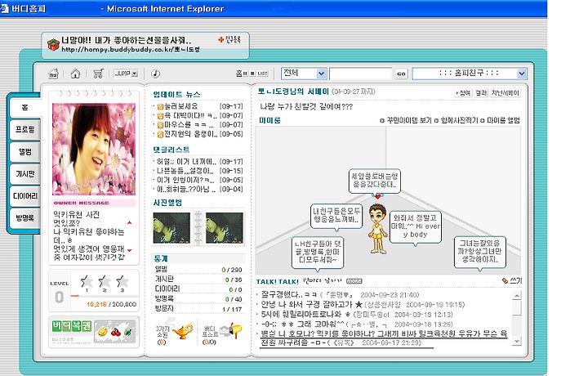Viewport: 588px width, 376px height.
Task: Click the avatar character in the room
Action: (x=377, y=229)
